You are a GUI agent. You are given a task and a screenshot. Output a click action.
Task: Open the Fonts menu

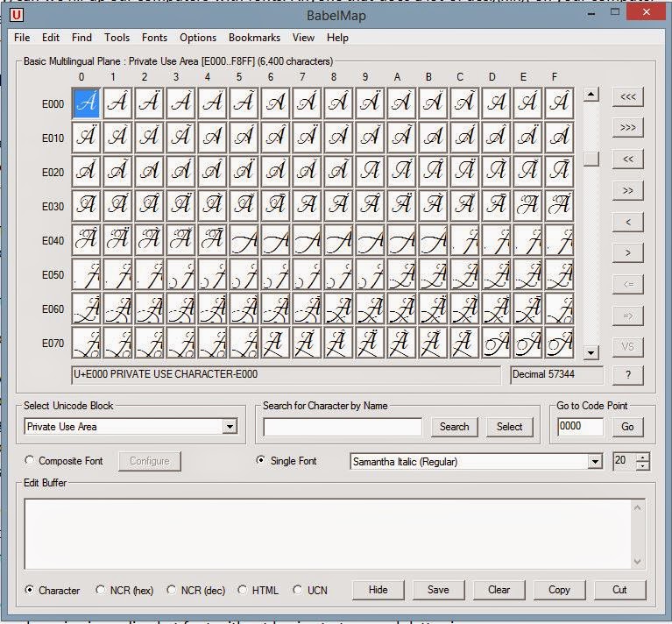[x=154, y=38]
